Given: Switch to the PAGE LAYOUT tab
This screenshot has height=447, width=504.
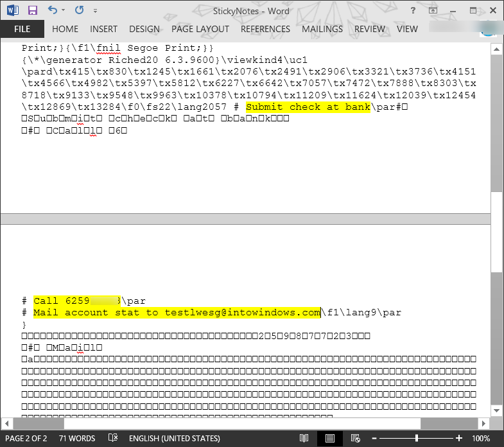Looking at the screenshot, I should [x=200, y=29].
